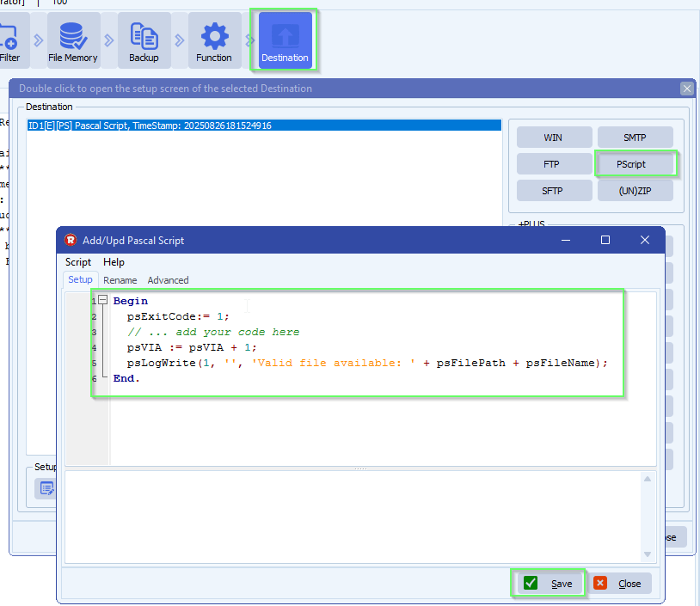
Task: Click the script output message area
Action: click(x=353, y=517)
